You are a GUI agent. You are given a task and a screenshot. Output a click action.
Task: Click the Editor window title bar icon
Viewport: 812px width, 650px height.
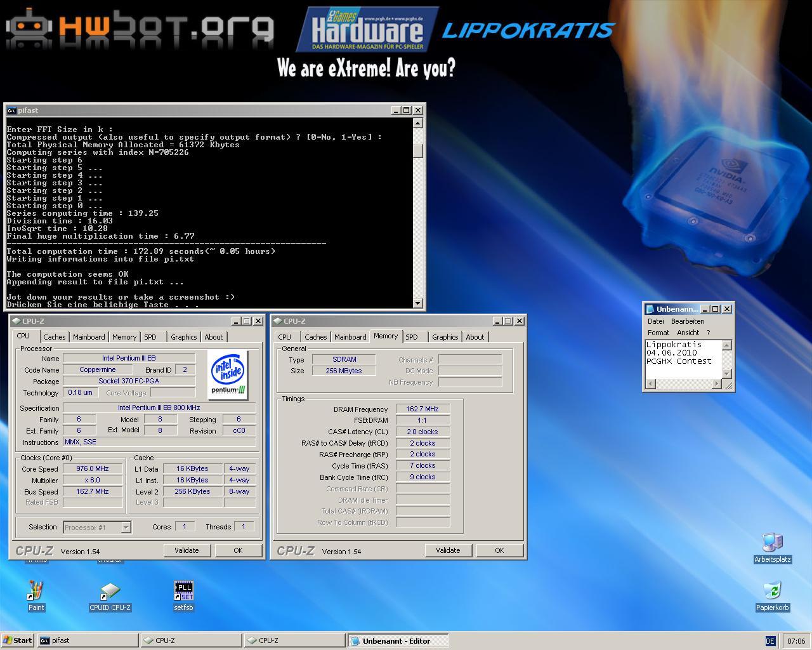point(650,309)
